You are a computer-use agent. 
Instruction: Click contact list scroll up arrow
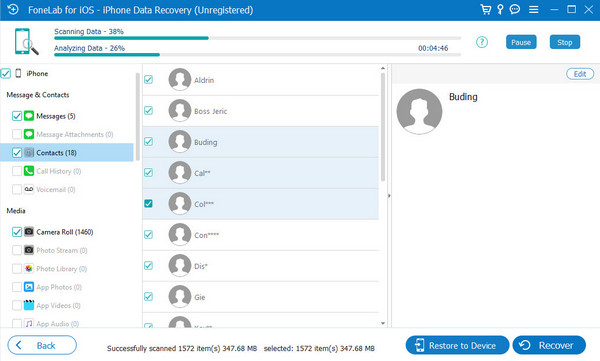point(383,68)
